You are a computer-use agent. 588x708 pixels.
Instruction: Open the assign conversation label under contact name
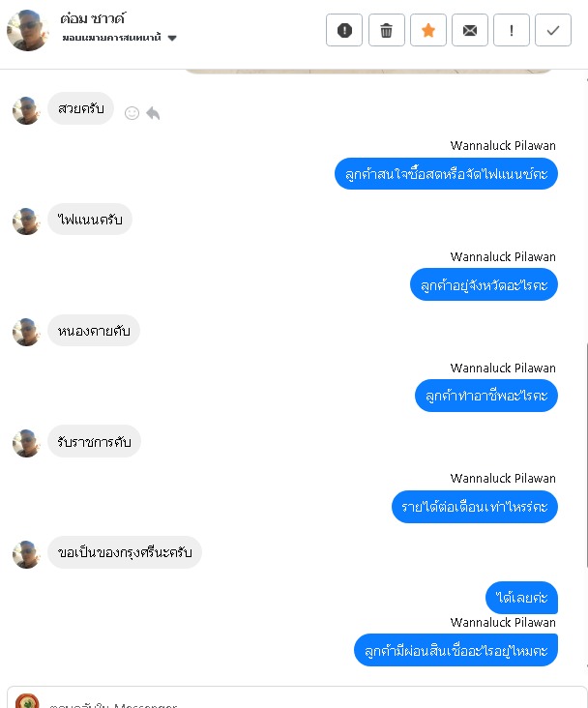(111, 38)
